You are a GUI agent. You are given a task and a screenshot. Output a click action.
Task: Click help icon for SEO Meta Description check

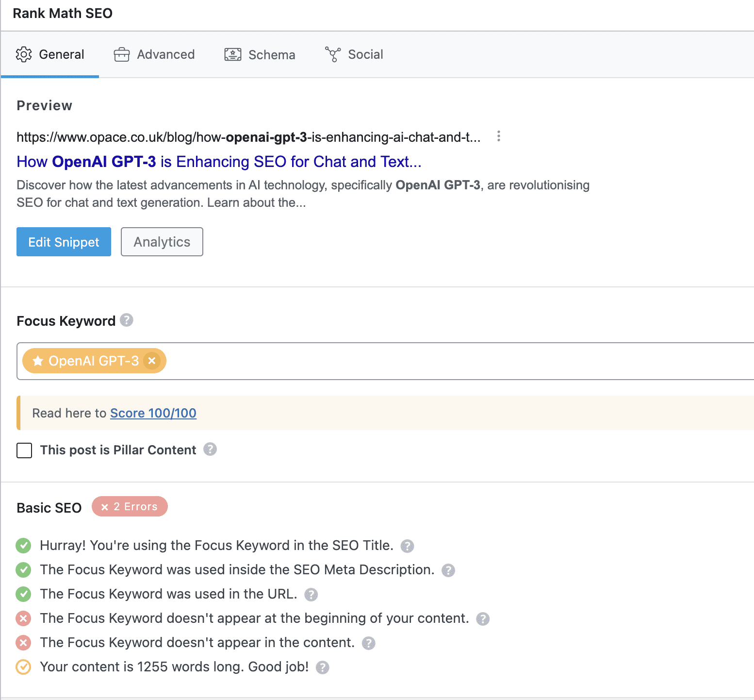click(x=448, y=570)
